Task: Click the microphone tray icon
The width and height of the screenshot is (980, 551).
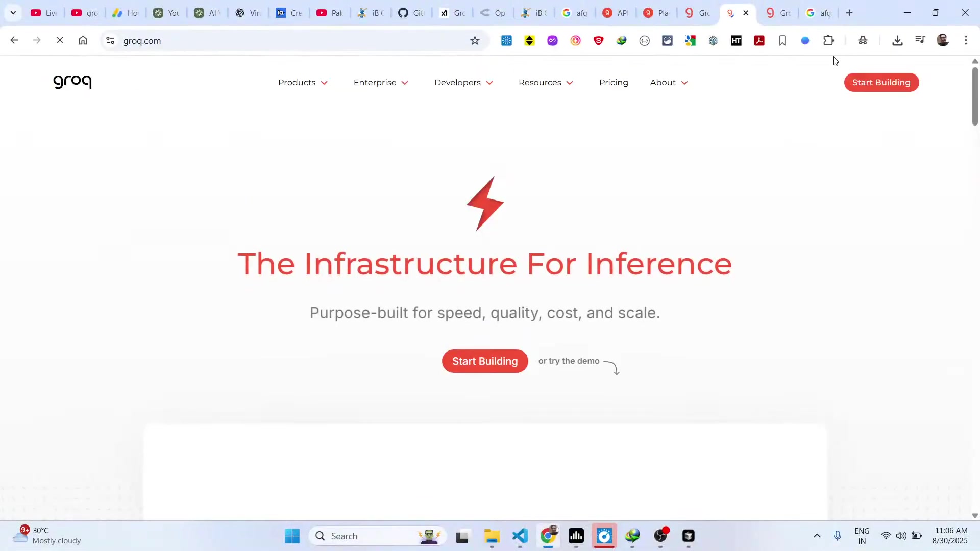Action: coord(837,536)
